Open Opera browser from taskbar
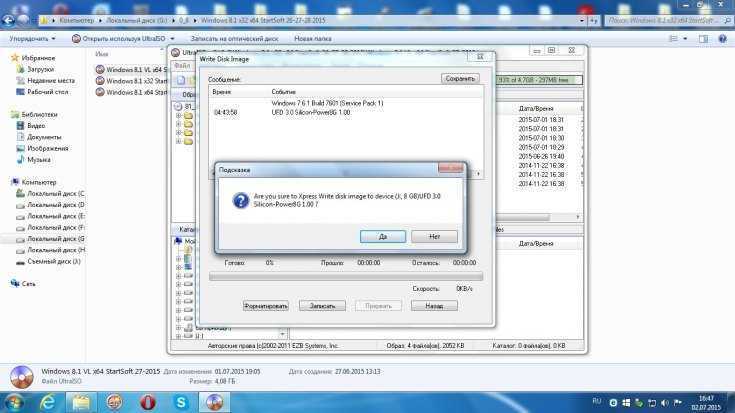735x413 pixels. click(x=148, y=402)
